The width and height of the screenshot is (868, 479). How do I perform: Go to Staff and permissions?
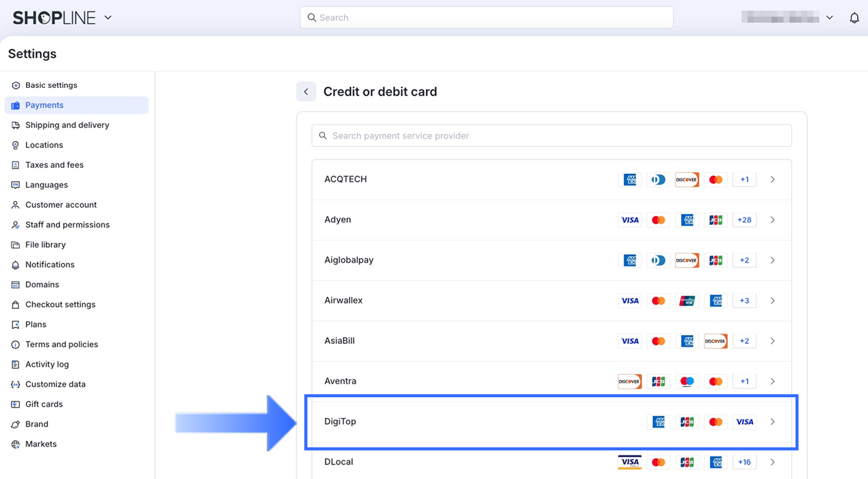point(67,225)
